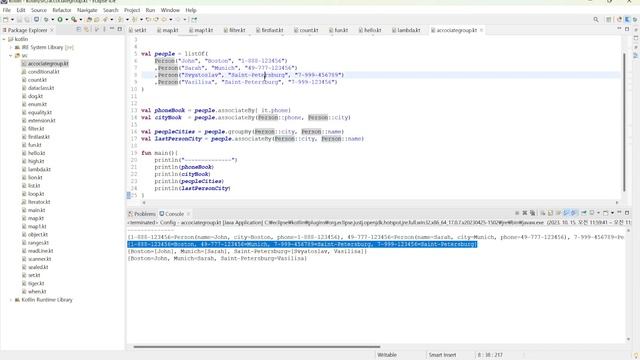Click the green Run toolbar button
This screenshot has width=640, height=360.
[x=60, y=20]
